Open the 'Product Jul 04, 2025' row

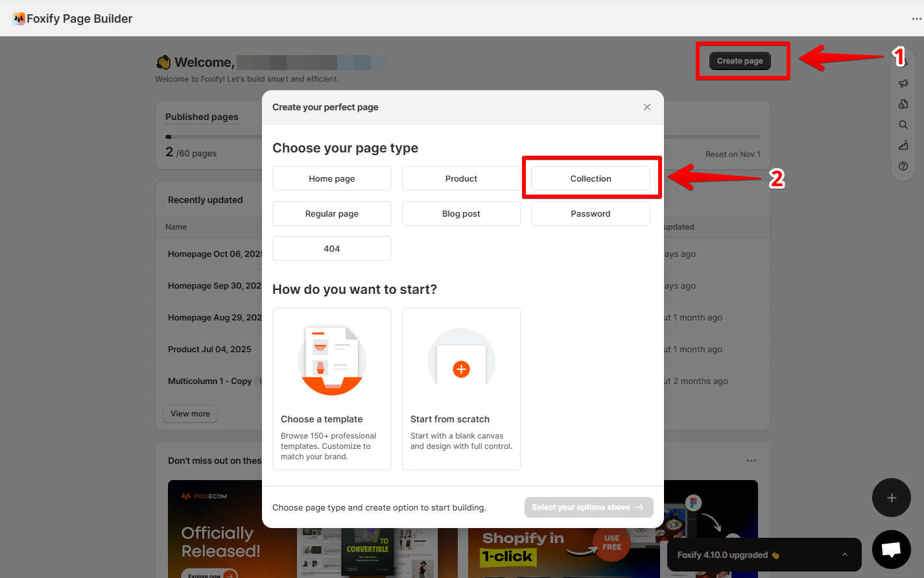[x=209, y=349]
